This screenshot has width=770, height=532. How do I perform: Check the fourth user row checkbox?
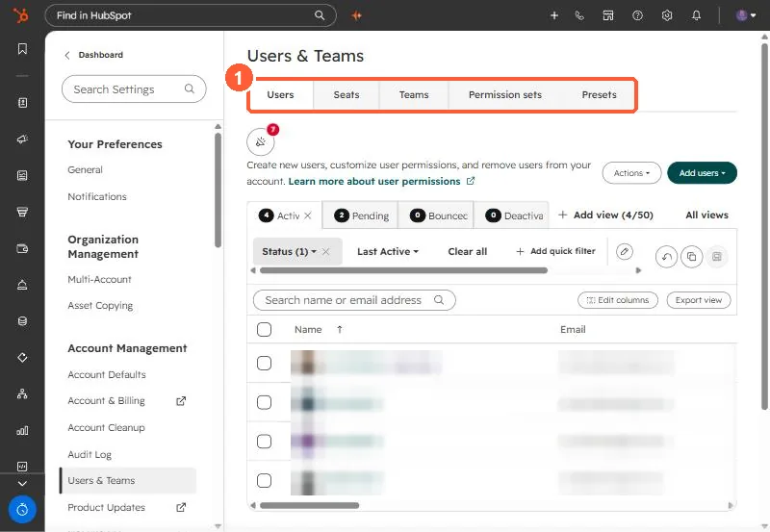tap(264, 480)
